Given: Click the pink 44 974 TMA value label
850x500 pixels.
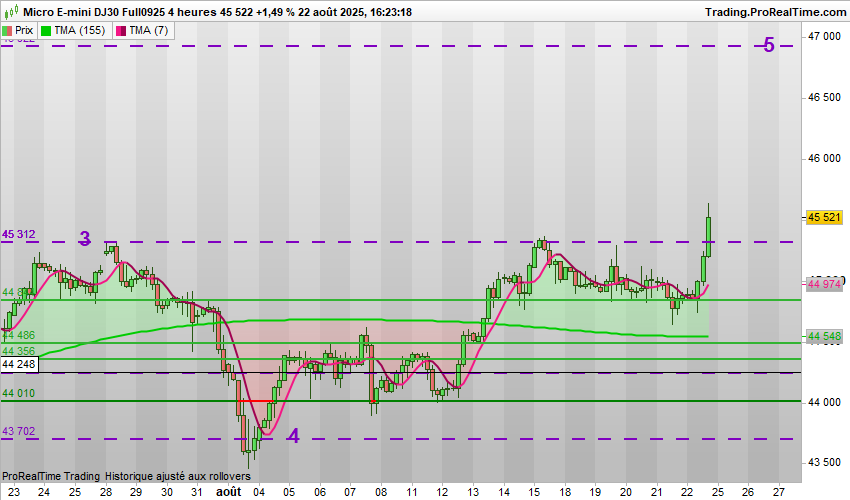Looking at the screenshot, I should 824,284.
